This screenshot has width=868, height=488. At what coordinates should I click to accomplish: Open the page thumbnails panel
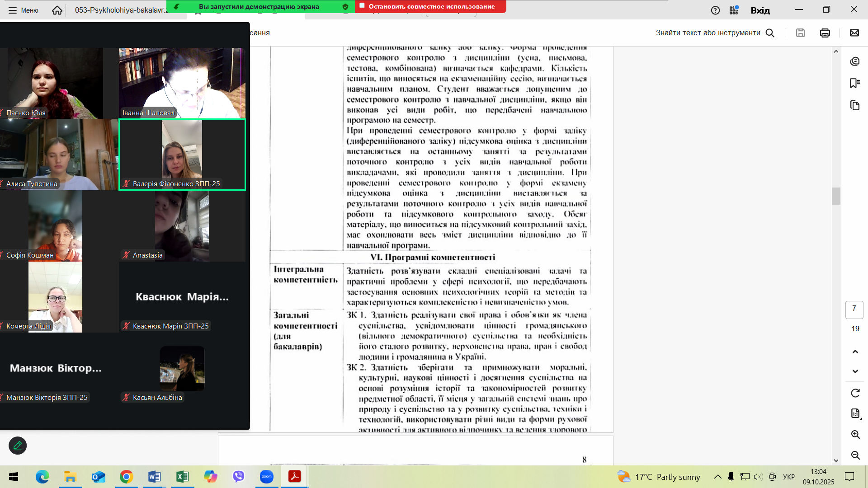pos(854,105)
